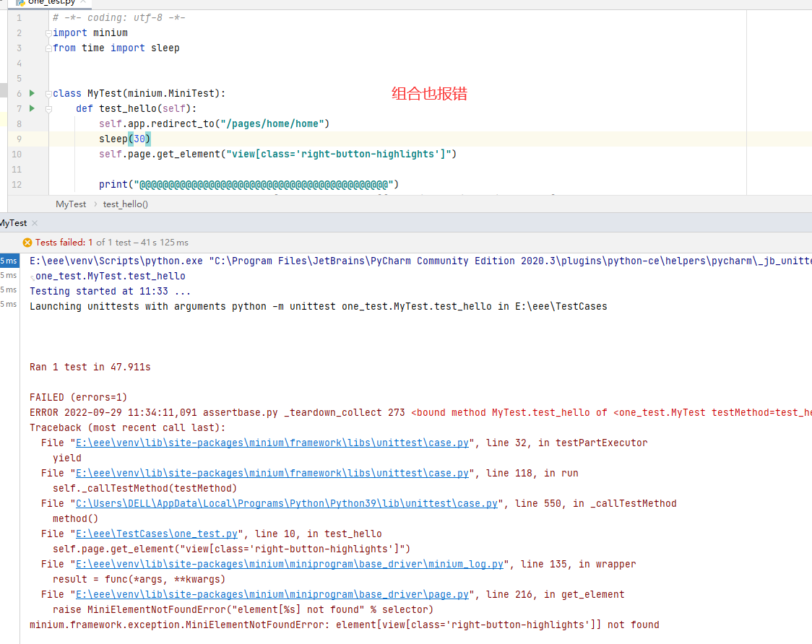The image size is (812, 644).
Task: Click the 'Traceback (most recent call last):' line
Action: (127, 427)
